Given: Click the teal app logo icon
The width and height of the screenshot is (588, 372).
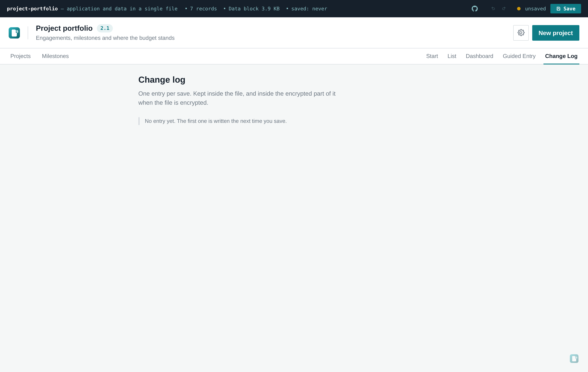Looking at the screenshot, I should [14, 33].
